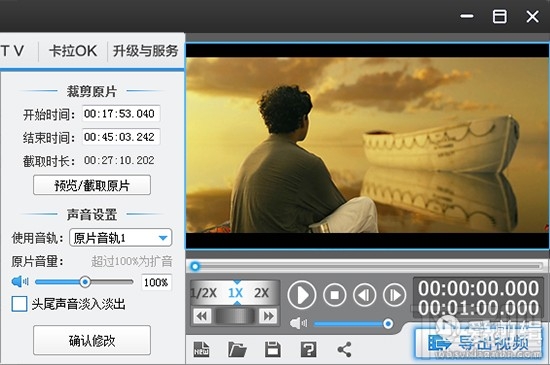Open help question mark icon

click(308, 349)
